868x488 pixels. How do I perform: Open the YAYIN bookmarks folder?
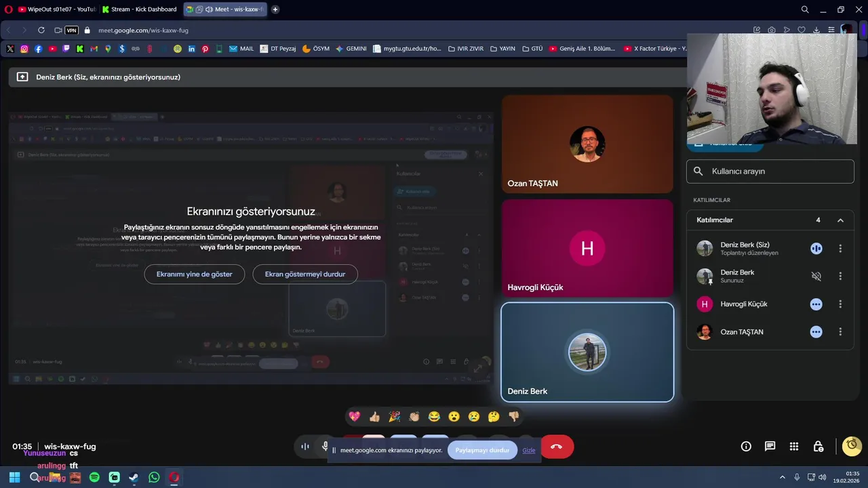click(x=502, y=49)
